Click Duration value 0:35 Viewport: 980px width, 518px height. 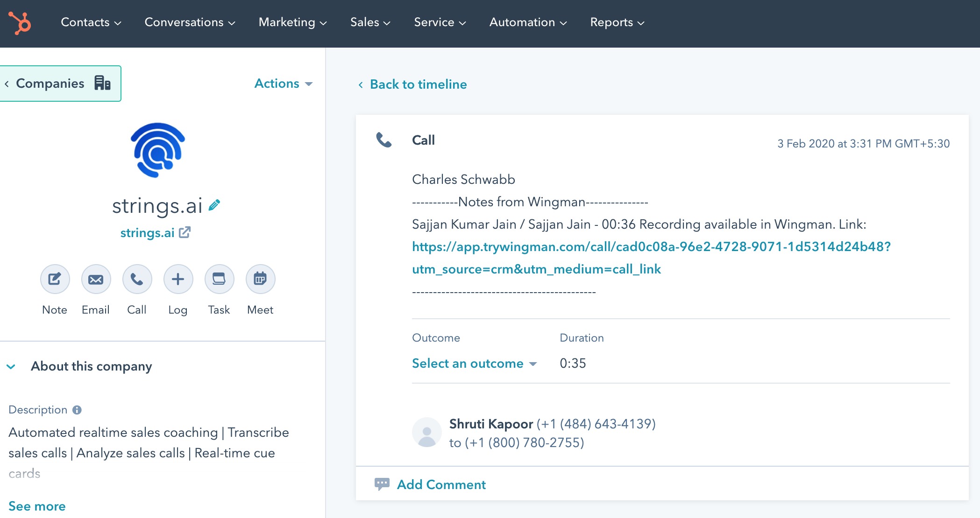click(573, 364)
